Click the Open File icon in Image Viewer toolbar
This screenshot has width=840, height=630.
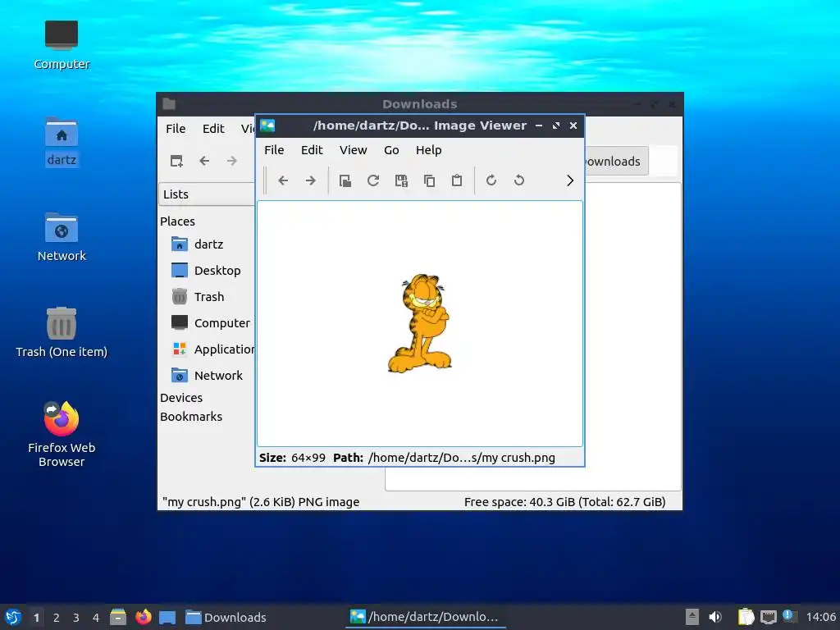(345, 180)
